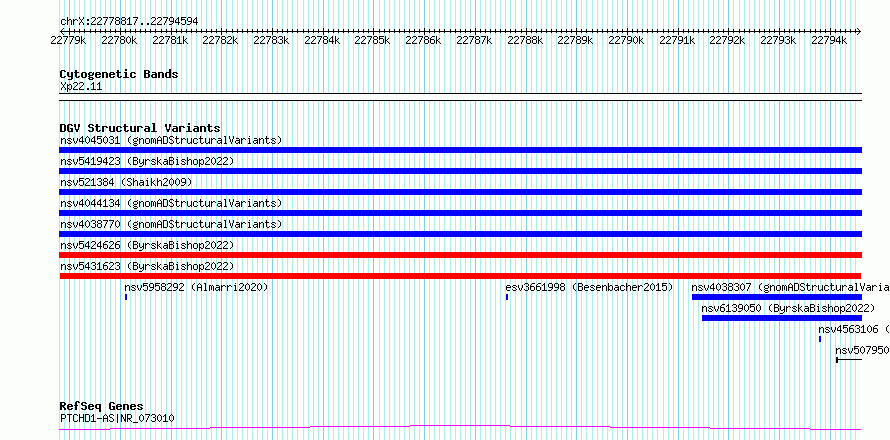This screenshot has width=890, height=440.
Task: Click the small blue marker under esv3661998
Action: [x=507, y=297]
